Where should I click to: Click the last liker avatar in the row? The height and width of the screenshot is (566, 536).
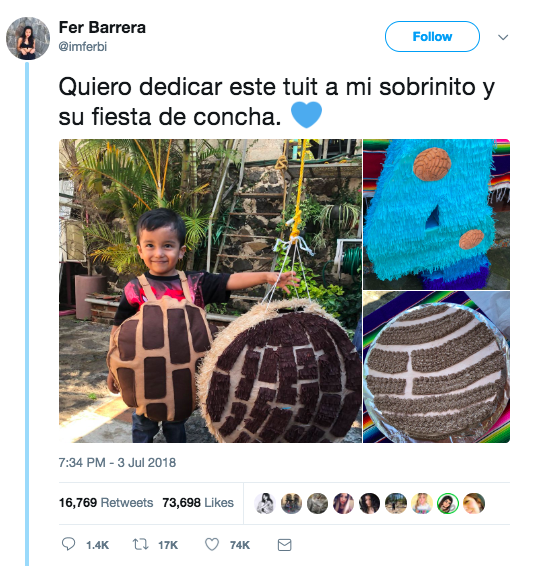(474, 503)
